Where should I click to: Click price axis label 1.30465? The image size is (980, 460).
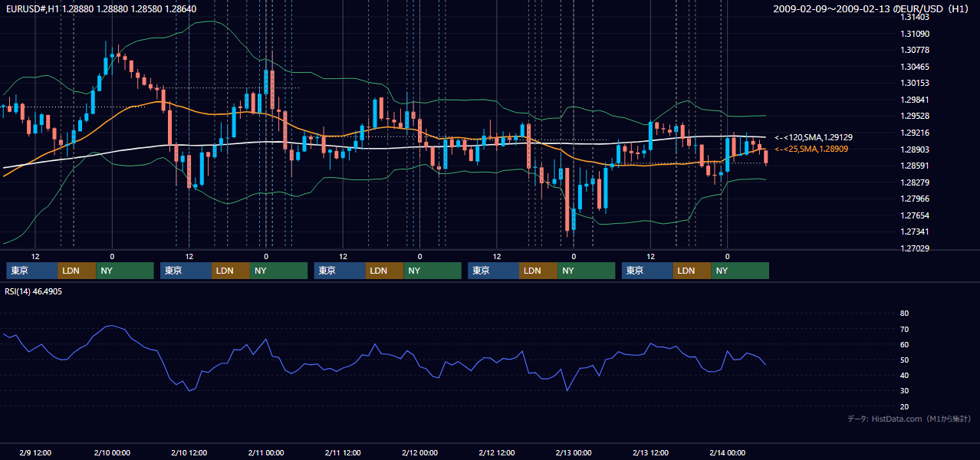915,67
